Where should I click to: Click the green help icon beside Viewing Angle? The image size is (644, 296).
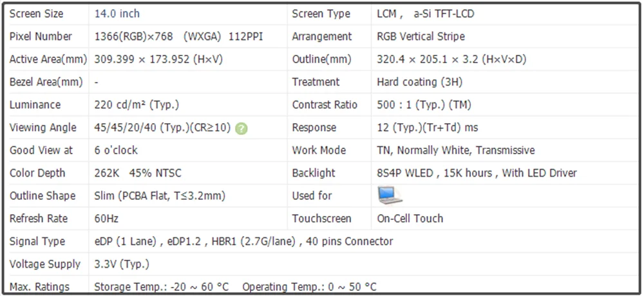click(x=241, y=128)
